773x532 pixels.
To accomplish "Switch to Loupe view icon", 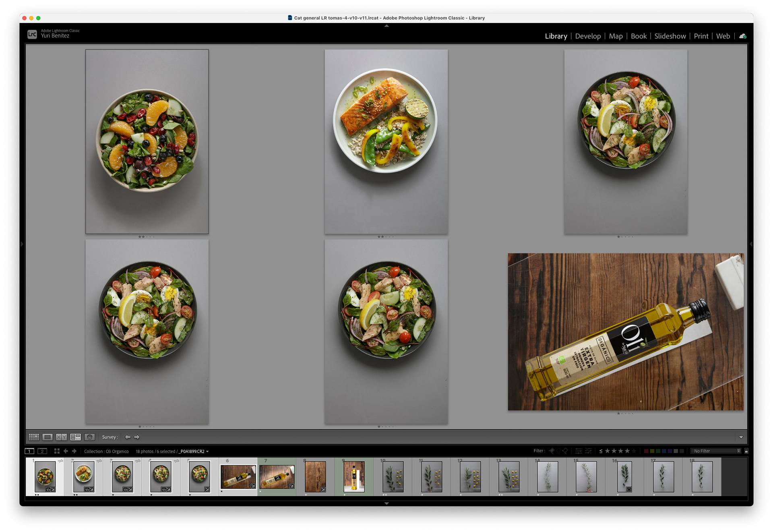I will point(48,437).
